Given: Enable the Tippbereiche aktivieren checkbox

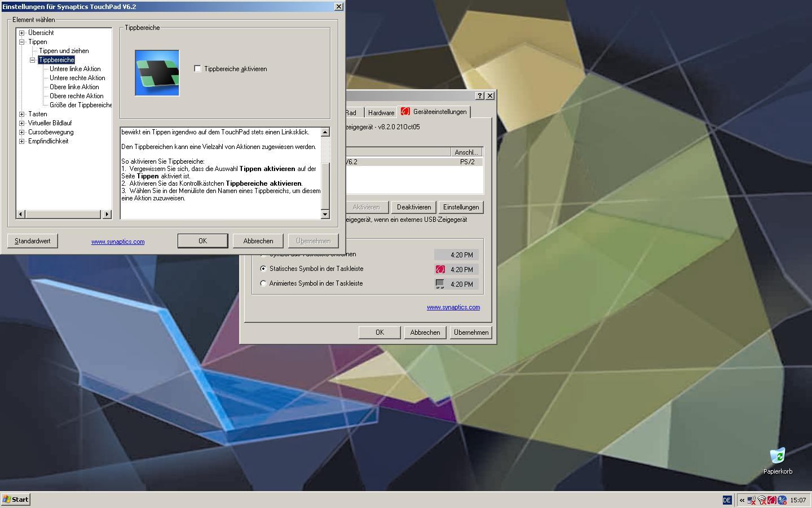Looking at the screenshot, I should [197, 69].
